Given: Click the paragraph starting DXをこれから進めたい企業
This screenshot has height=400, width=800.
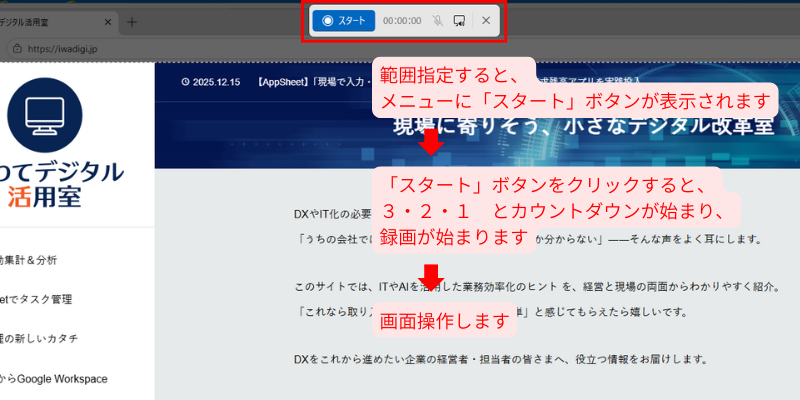Looking at the screenshot, I should tap(500, 359).
